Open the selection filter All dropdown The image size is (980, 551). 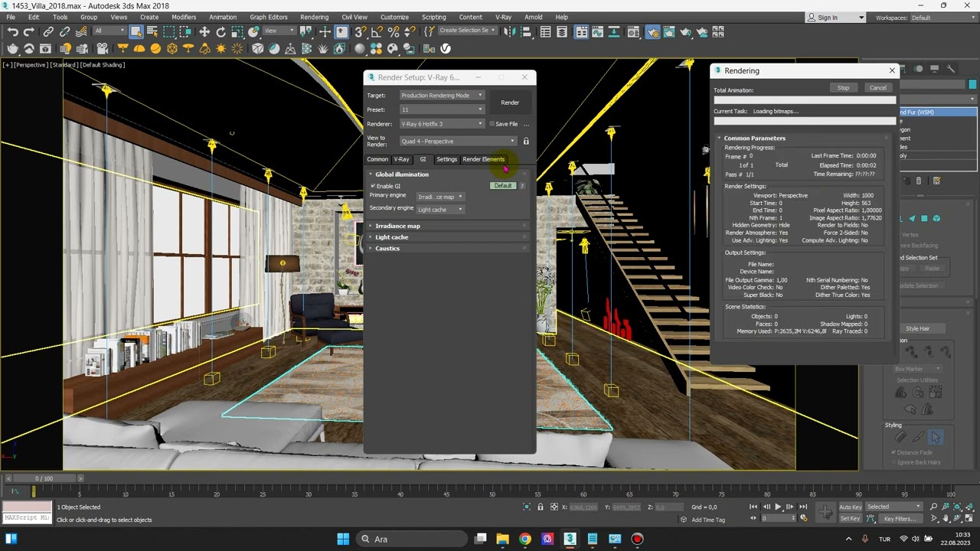click(109, 31)
